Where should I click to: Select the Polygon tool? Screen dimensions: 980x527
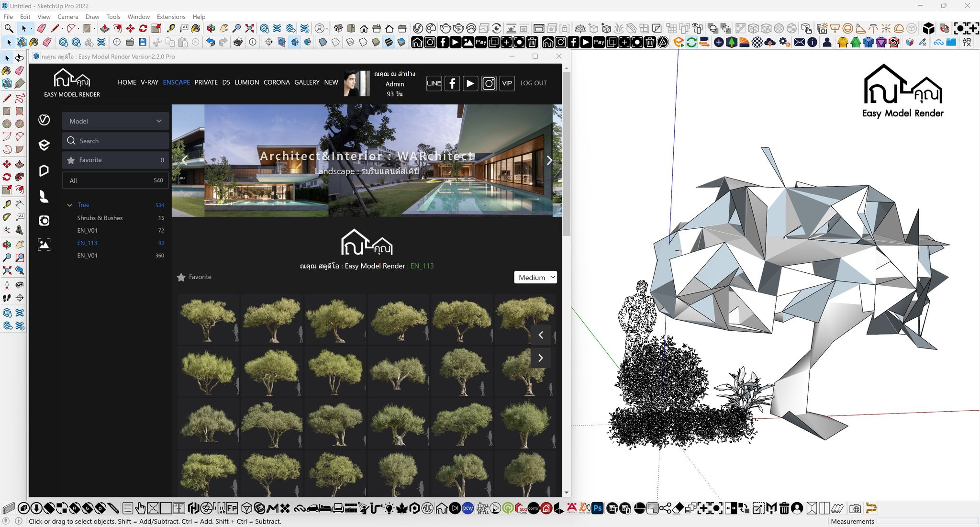20,123
